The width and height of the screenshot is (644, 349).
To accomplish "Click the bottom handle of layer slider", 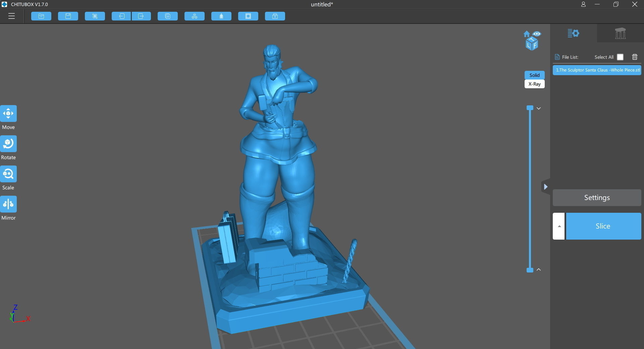I will tap(530, 270).
